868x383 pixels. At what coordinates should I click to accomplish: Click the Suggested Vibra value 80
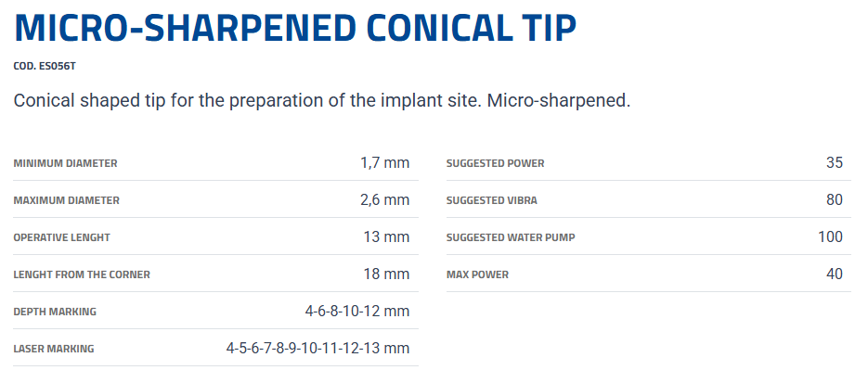(834, 200)
